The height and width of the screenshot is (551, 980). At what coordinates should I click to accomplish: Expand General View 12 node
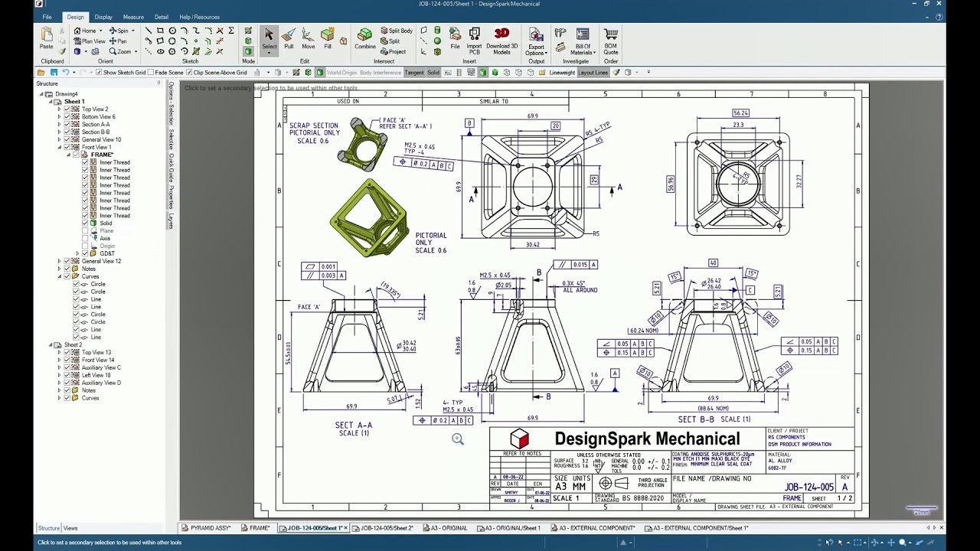59,261
